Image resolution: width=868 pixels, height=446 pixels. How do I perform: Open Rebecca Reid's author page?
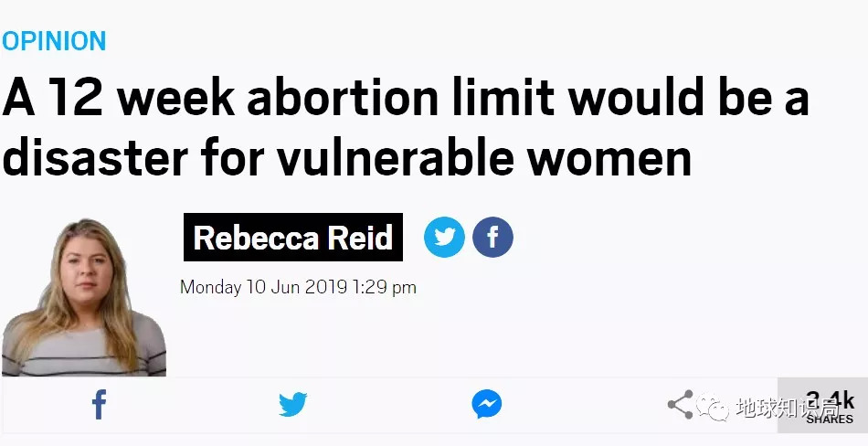[292, 239]
